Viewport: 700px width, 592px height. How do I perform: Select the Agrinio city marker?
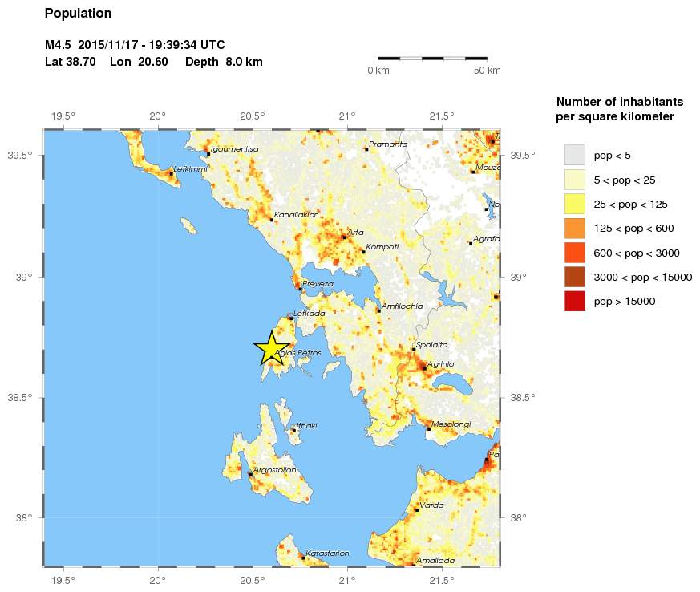424,368
